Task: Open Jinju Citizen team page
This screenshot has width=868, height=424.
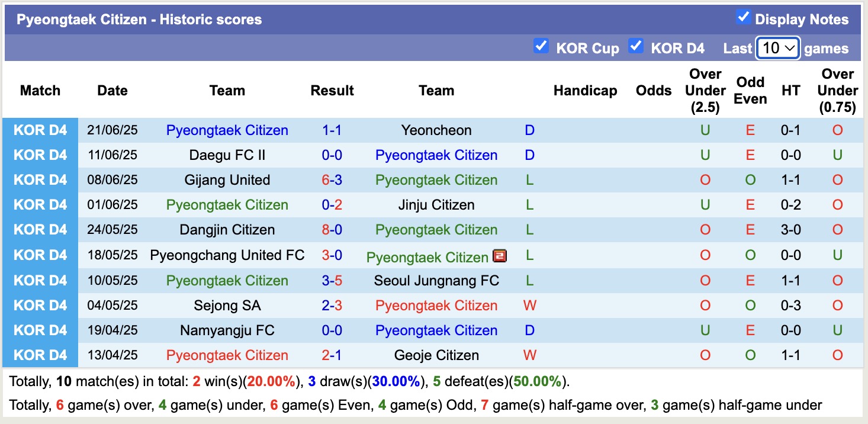Action: pos(436,205)
